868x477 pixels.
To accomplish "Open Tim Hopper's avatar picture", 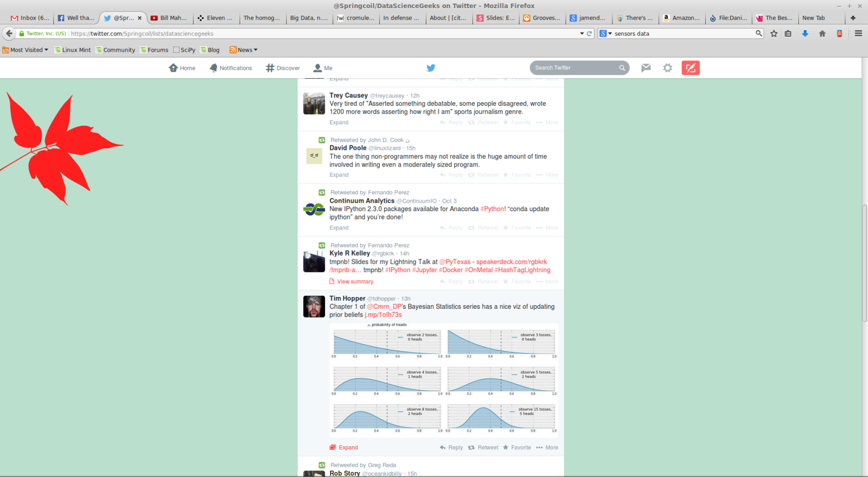I will click(314, 306).
